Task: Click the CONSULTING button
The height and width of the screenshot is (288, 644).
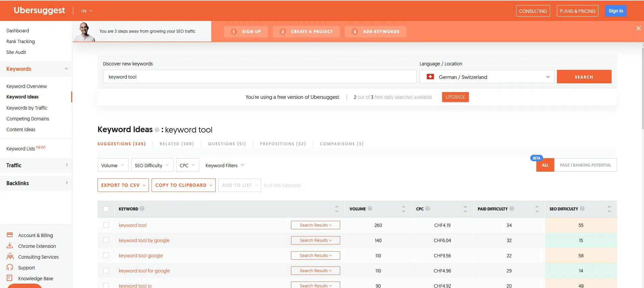Action: click(x=533, y=11)
